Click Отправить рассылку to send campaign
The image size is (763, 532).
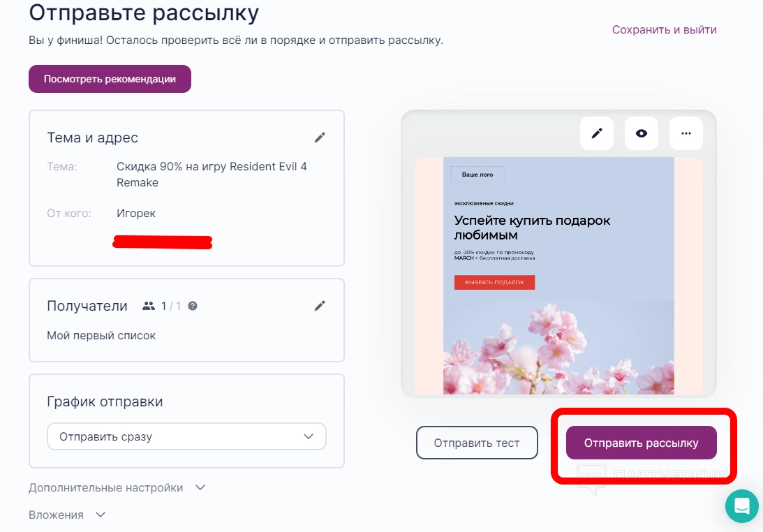[x=641, y=443]
